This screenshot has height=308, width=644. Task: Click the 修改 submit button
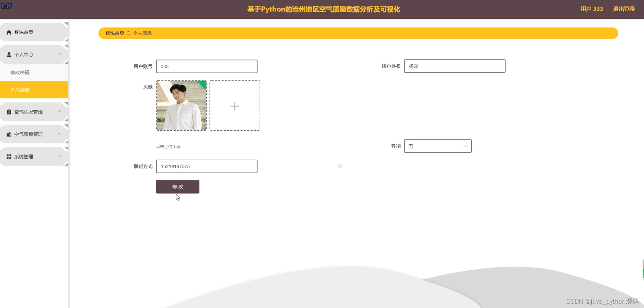(x=177, y=187)
